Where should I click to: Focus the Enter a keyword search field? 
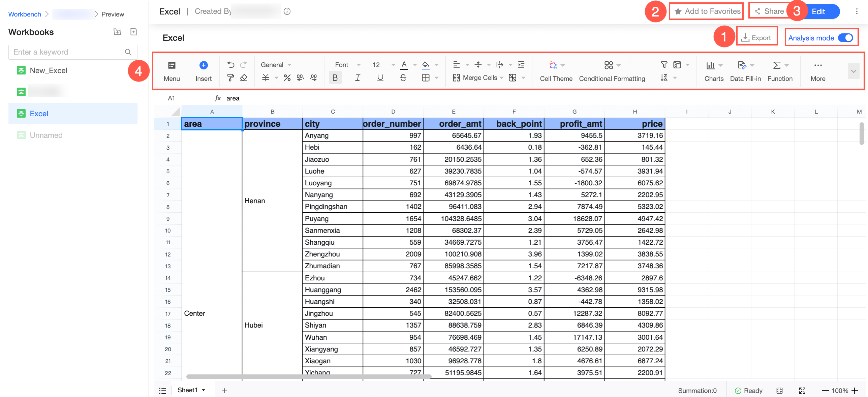(x=73, y=52)
